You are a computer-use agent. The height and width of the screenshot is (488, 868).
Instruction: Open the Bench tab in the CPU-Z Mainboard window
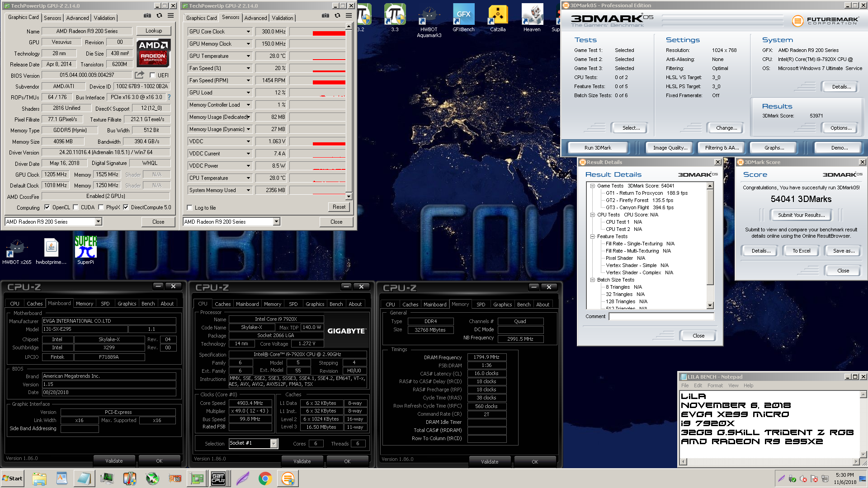(148, 304)
